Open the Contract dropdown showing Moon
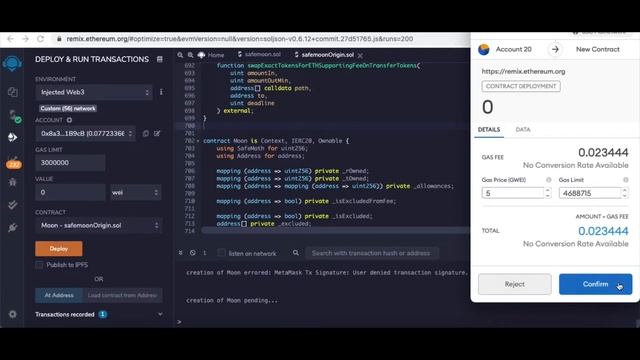 [98, 225]
